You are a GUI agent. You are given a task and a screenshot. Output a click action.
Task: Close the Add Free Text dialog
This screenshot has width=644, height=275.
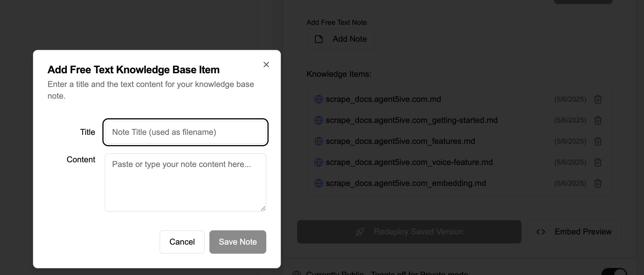coord(266,65)
